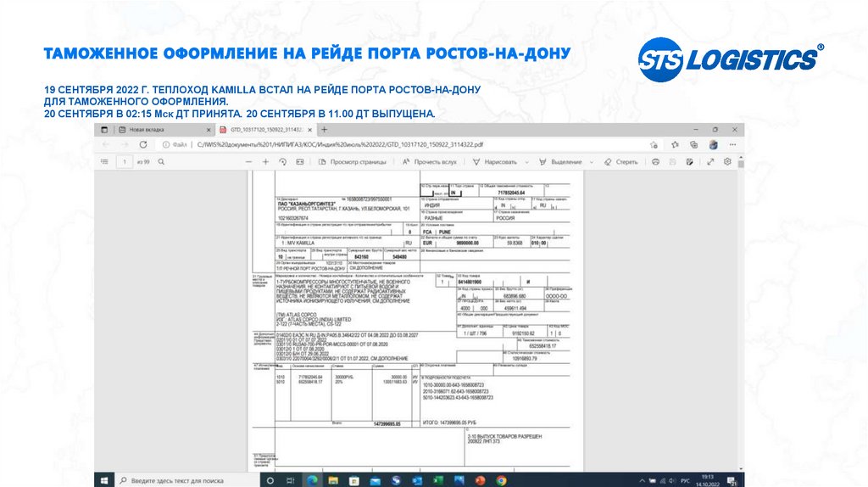Click the address bar with PDF path
This screenshot has width=868, height=487.
coord(381,145)
